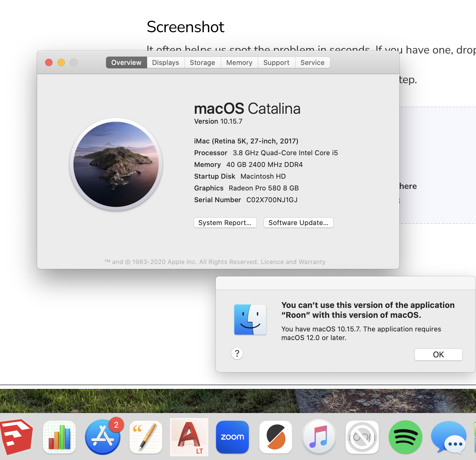Screen dimensions: 476x460
Task: Open help via the question mark button
Action: (237, 353)
